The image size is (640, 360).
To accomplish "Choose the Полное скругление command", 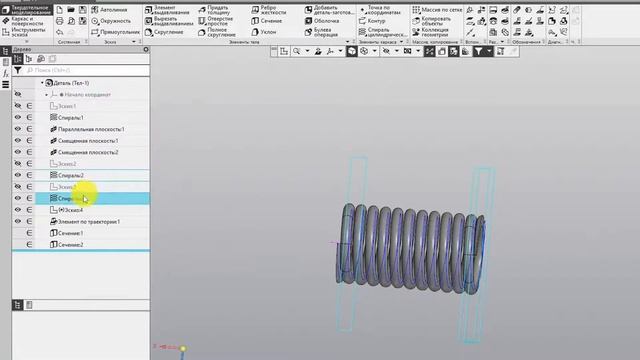I will [217, 32].
